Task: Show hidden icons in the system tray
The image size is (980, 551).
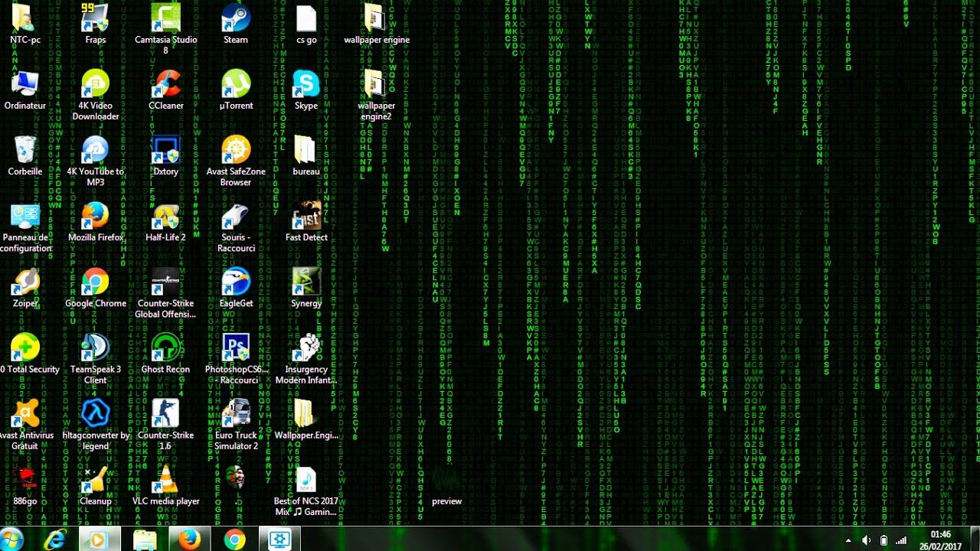Action: [848, 540]
